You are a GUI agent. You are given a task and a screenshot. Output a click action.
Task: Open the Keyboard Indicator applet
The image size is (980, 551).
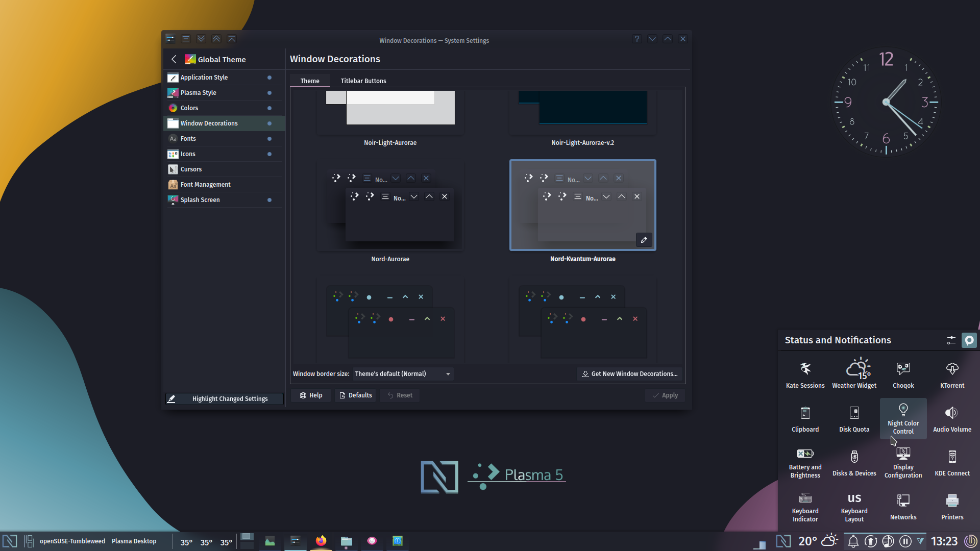tap(805, 506)
